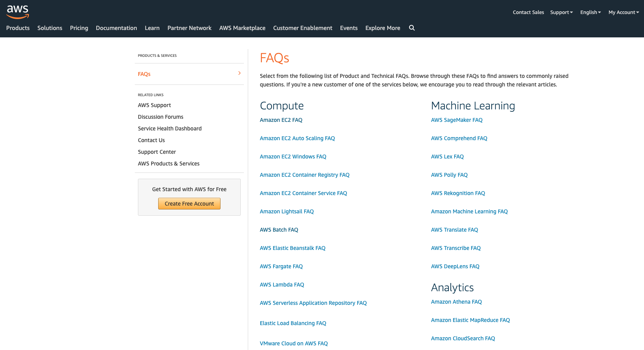The width and height of the screenshot is (644, 350).
Task: Click the AWS logo
Action: tap(18, 12)
